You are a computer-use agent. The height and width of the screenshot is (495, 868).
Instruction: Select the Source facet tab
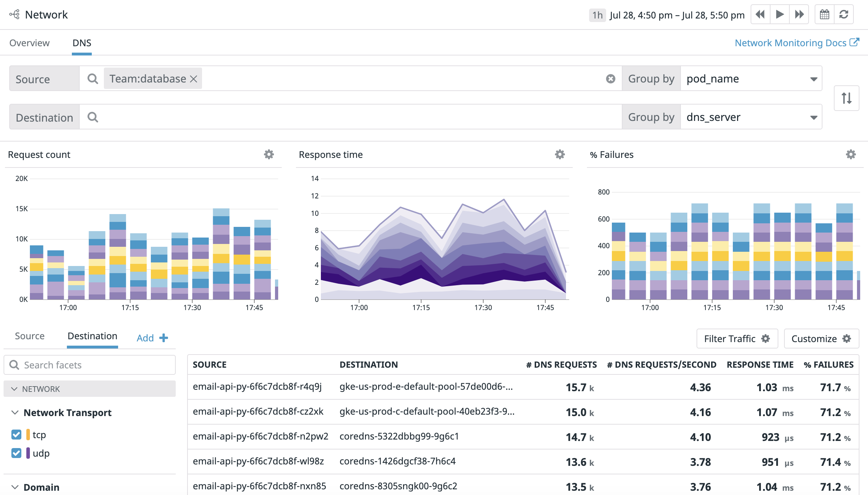click(x=30, y=336)
